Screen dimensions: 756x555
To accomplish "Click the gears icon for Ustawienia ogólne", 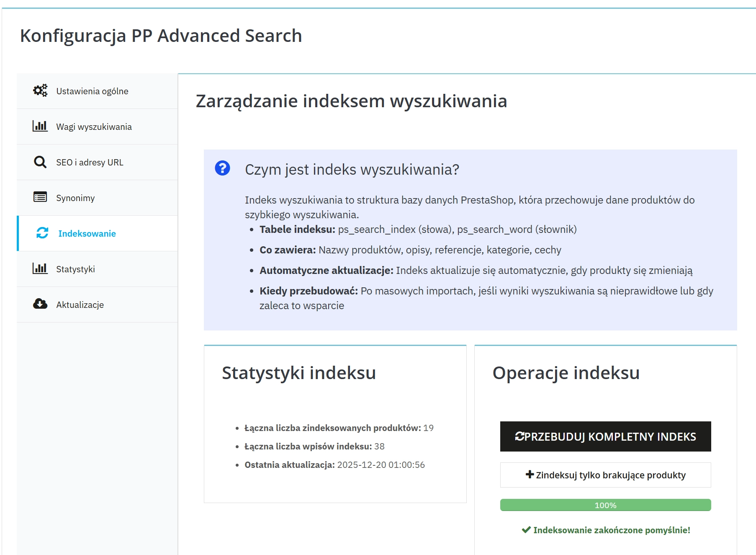I will [40, 90].
